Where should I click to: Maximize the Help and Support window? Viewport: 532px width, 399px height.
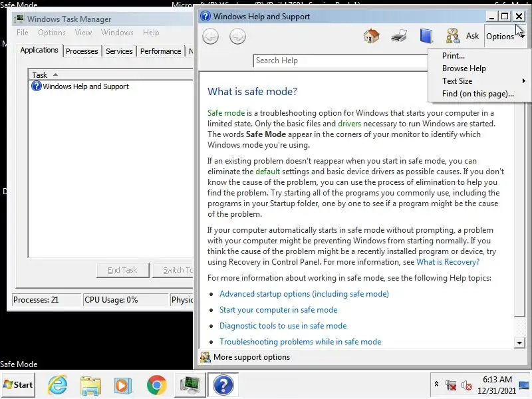pos(505,16)
